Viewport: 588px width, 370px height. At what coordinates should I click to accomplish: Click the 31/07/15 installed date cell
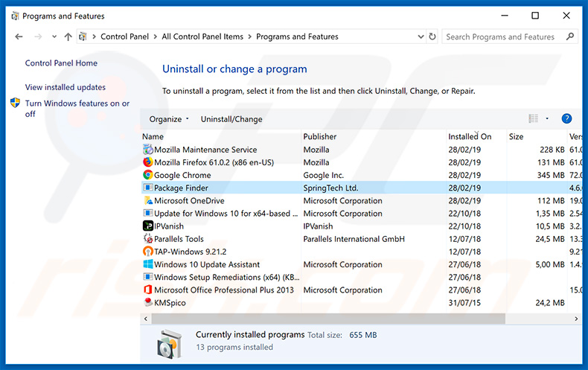point(464,302)
